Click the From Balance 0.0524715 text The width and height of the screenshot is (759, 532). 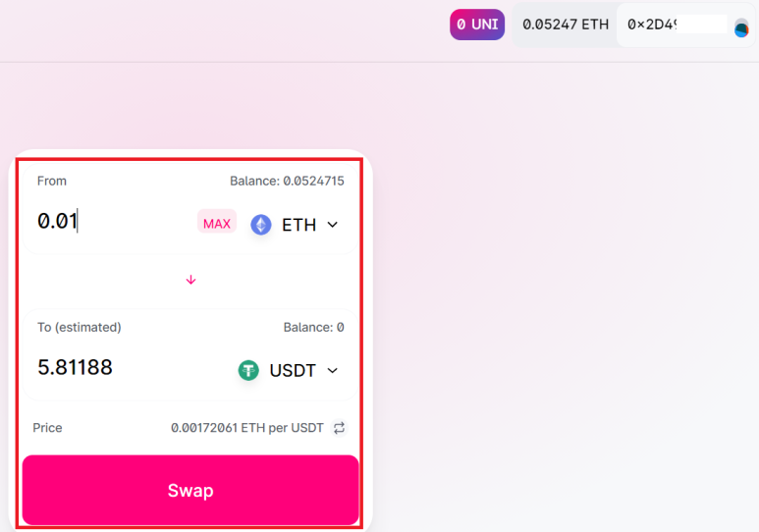(x=287, y=181)
